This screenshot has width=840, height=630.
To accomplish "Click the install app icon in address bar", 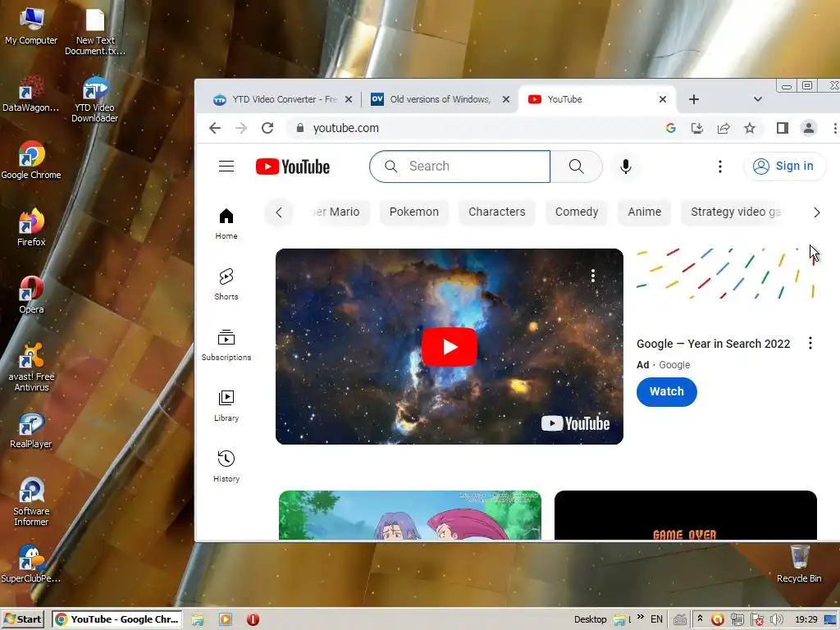I will [697, 128].
